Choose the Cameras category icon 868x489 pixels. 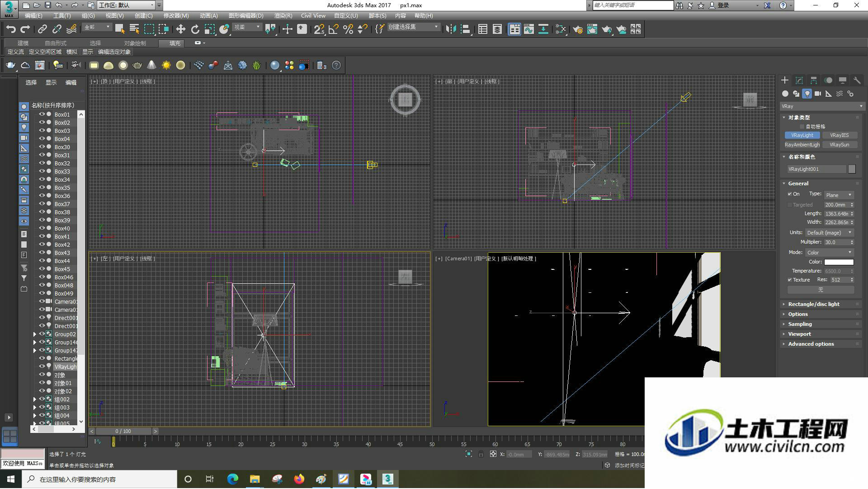click(818, 94)
